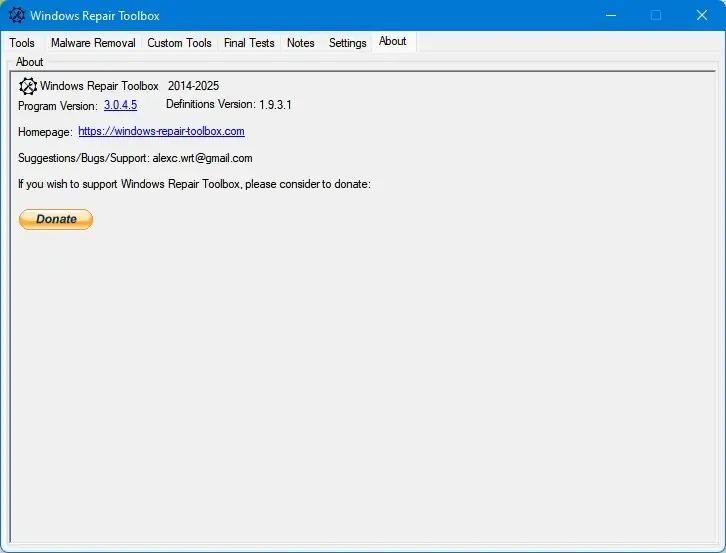Select the Final Tests tab

[x=249, y=43]
